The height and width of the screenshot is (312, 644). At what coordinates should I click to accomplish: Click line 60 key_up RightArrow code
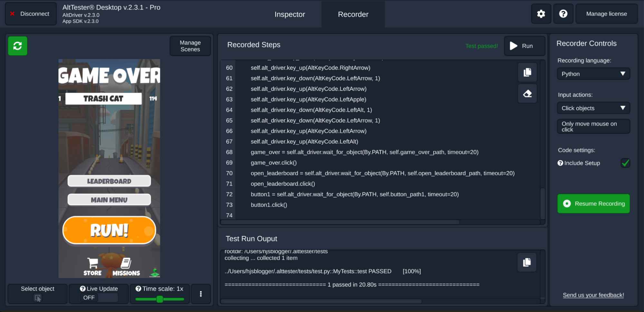311,68
